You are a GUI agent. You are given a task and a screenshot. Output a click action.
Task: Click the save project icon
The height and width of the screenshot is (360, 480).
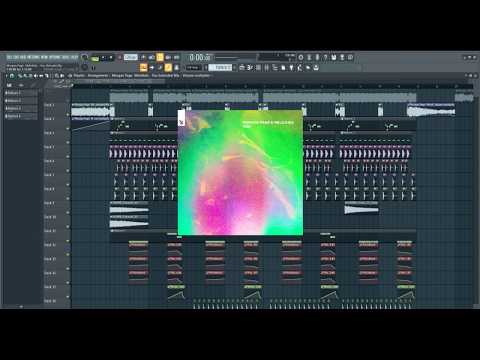pos(334,57)
